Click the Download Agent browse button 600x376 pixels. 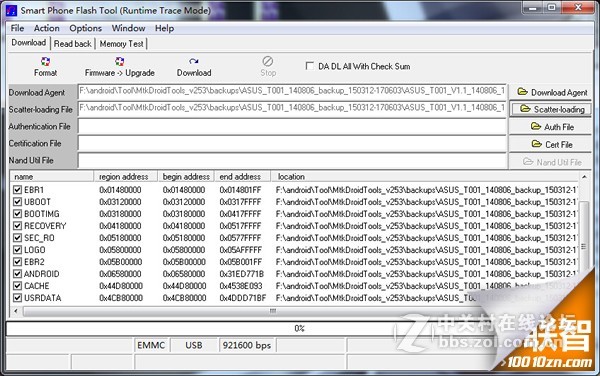tap(550, 92)
